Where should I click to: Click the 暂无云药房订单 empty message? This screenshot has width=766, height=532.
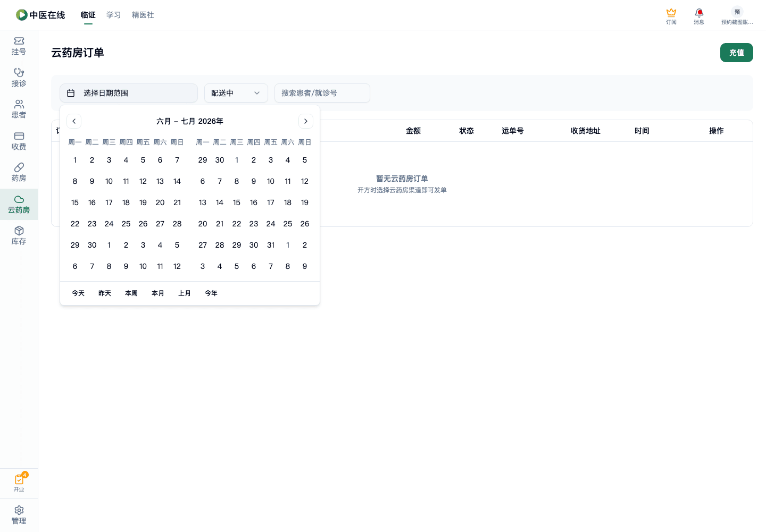(402, 179)
